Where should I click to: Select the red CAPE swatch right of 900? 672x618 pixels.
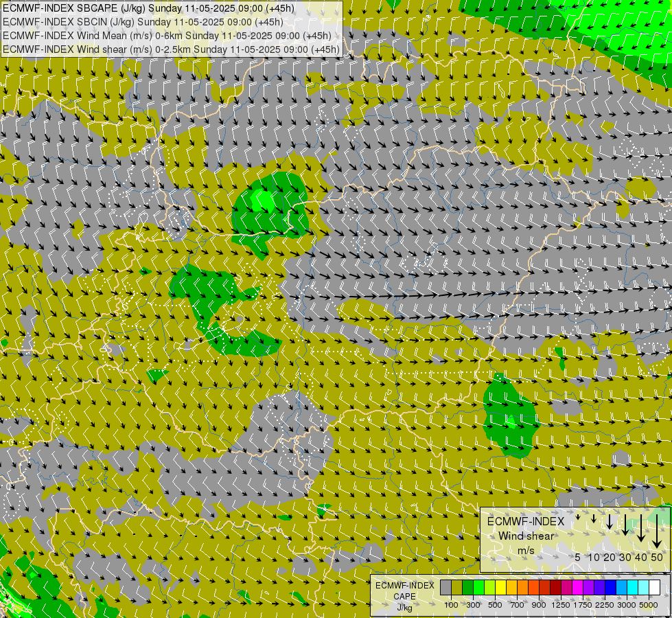(545, 587)
